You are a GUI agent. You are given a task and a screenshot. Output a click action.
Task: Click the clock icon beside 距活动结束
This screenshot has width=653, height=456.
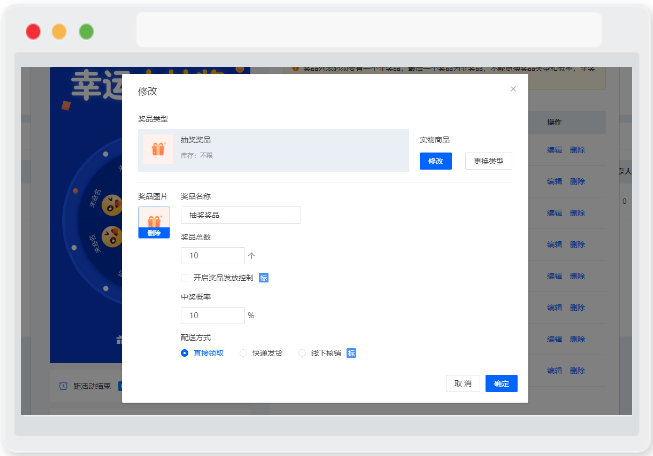click(x=63, y=386)
